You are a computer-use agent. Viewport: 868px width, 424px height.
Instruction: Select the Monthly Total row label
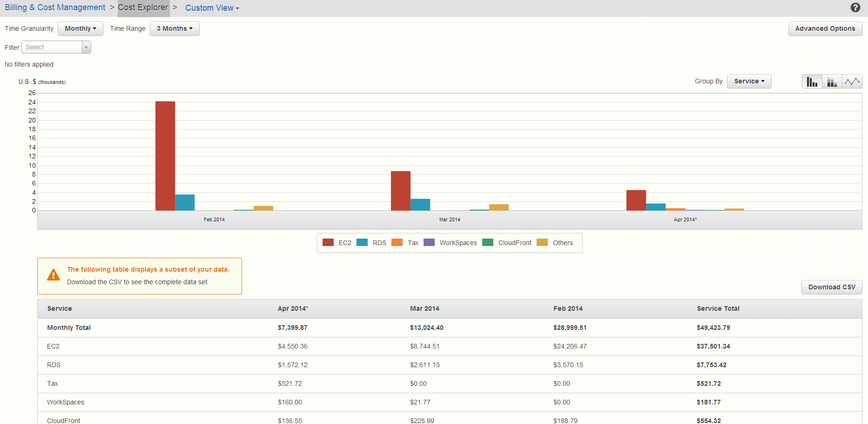point(69,328)
